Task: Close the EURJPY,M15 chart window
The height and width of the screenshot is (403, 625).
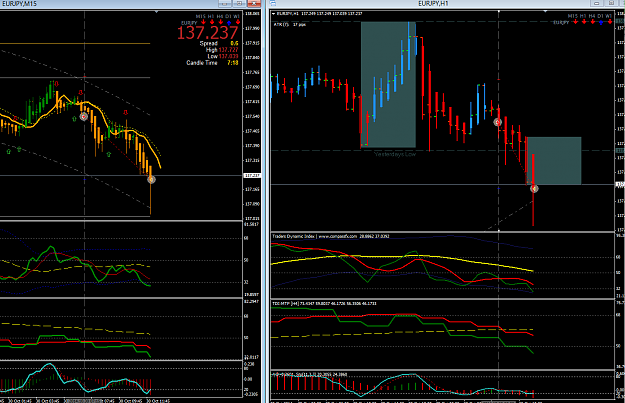Action: coord(254,3)
